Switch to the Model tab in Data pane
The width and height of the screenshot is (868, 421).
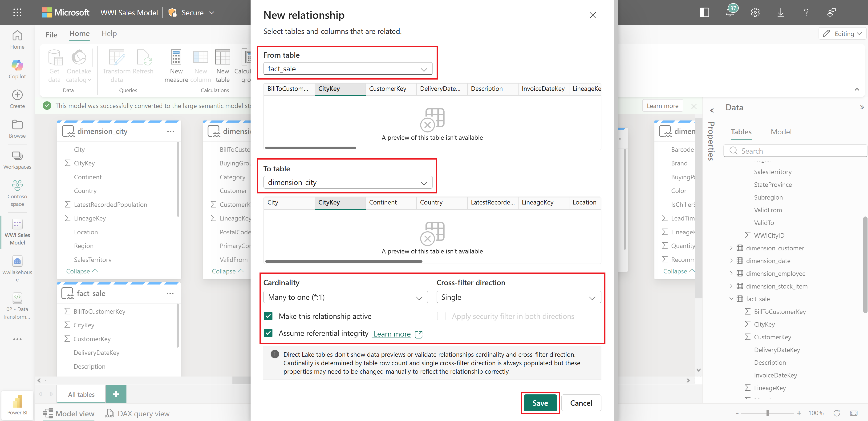pyautogui.click(x=781, y=132)
